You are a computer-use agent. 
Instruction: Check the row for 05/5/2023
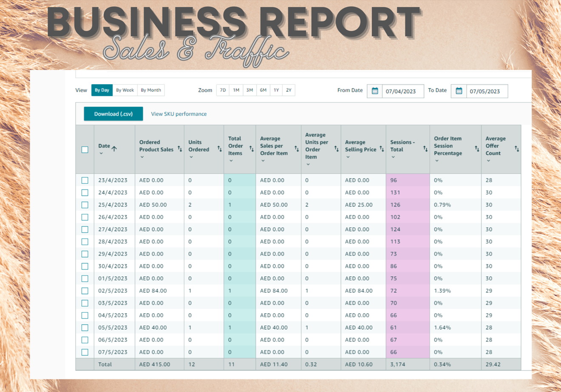pyautogui.click(x=85, y=328)
